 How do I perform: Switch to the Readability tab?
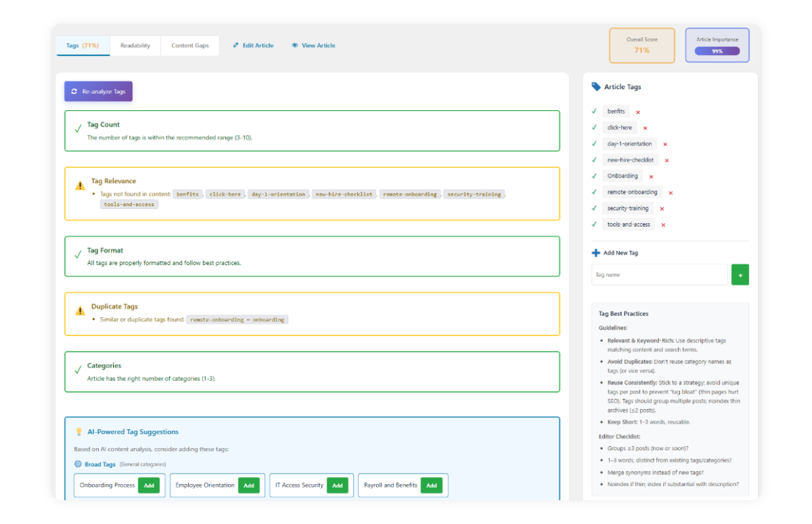click(x=135, y=46)
